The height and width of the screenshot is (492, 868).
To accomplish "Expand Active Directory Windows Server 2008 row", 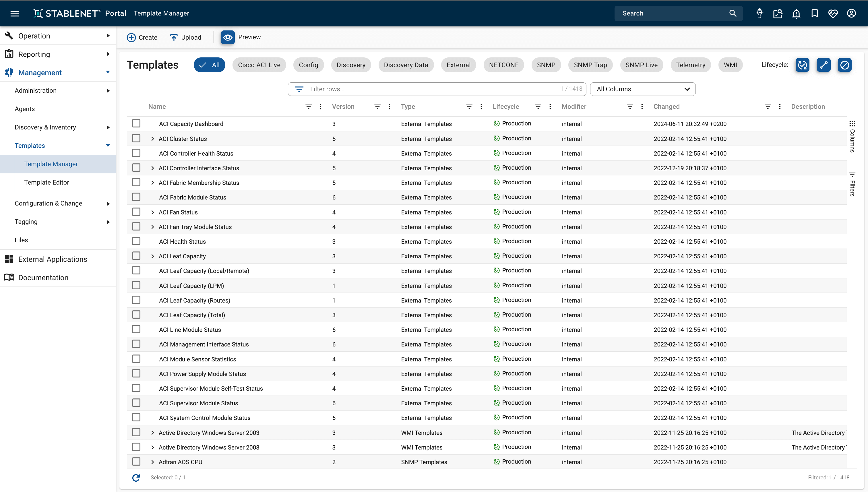I will [153, 448].
